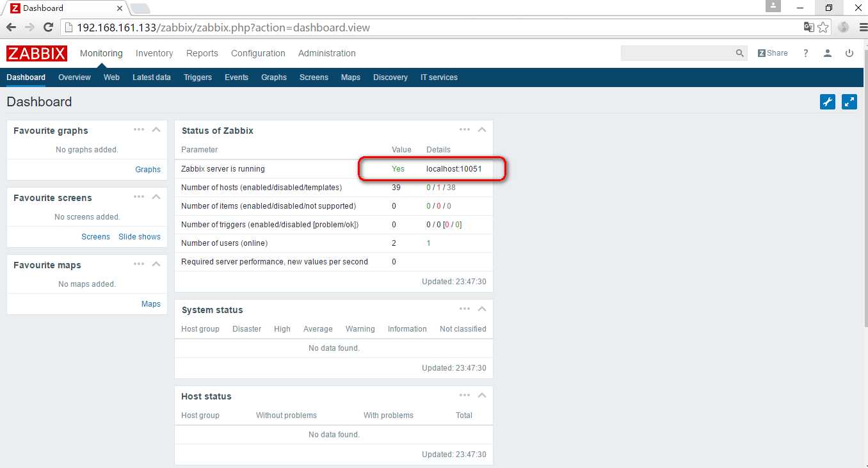868x468 pixels.
Task: Go to Web monitoring submenu
Action: 111,77
